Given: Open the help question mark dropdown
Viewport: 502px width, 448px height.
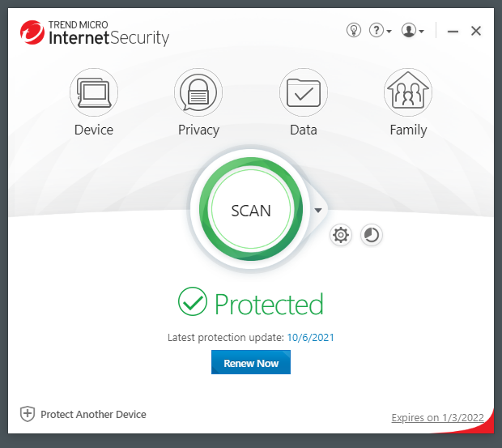Looking at the screenshot, I should click(x=380, y=30).
